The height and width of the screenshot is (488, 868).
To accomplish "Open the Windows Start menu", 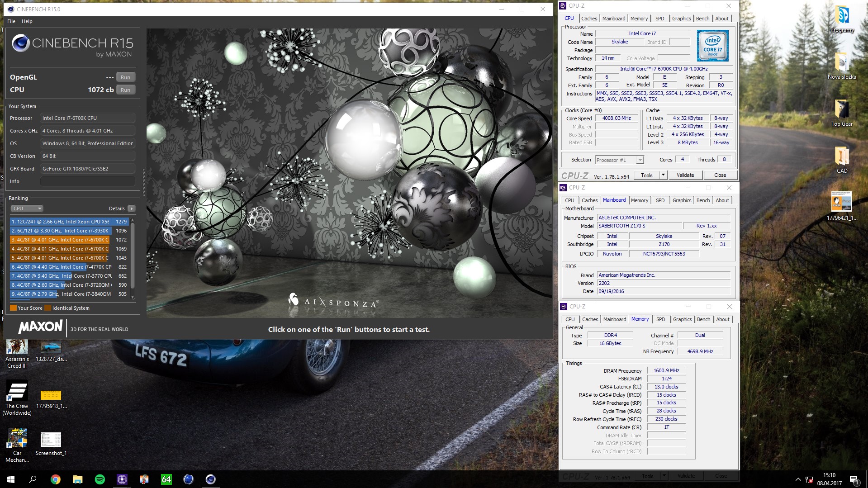I will pyautogui.click(x=11, y=479).
